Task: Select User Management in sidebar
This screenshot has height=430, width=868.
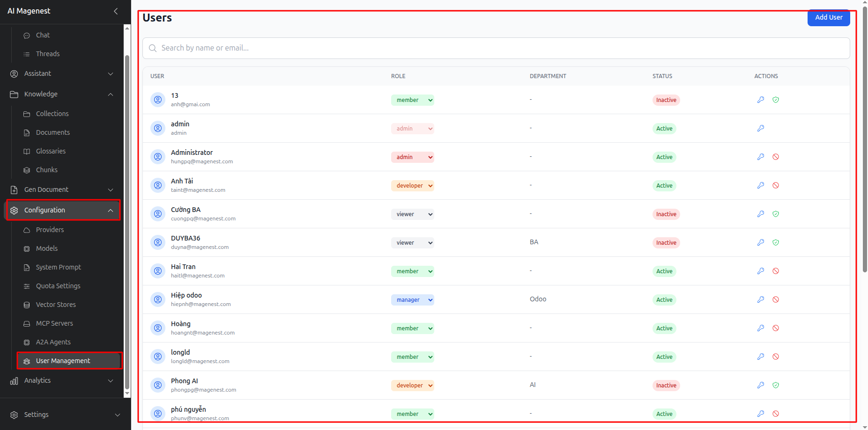Action: point(69,361)
